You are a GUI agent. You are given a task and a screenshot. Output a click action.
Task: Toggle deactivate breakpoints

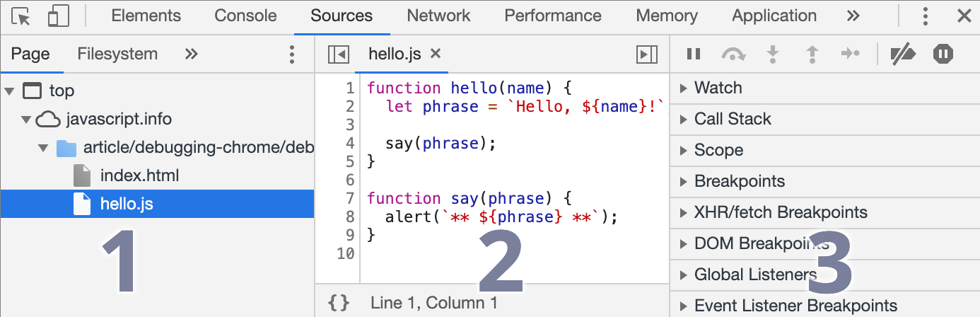[903, 54]
